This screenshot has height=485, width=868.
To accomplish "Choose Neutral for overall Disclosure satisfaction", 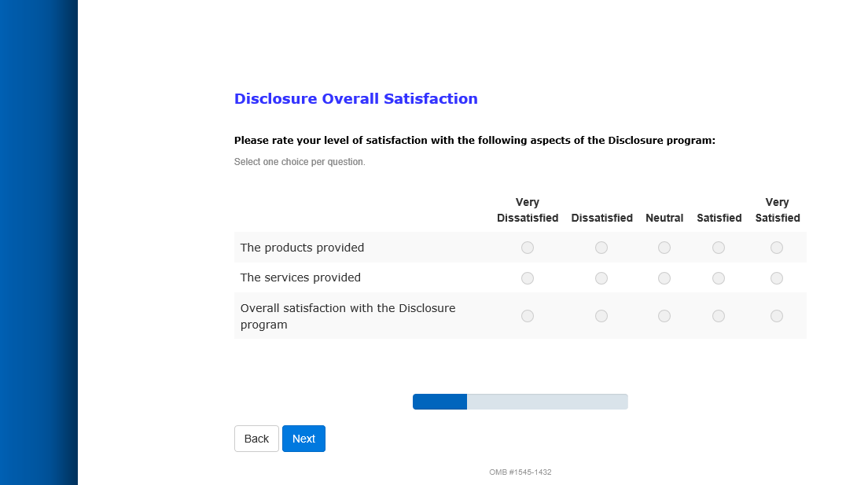I will point(664,316).
